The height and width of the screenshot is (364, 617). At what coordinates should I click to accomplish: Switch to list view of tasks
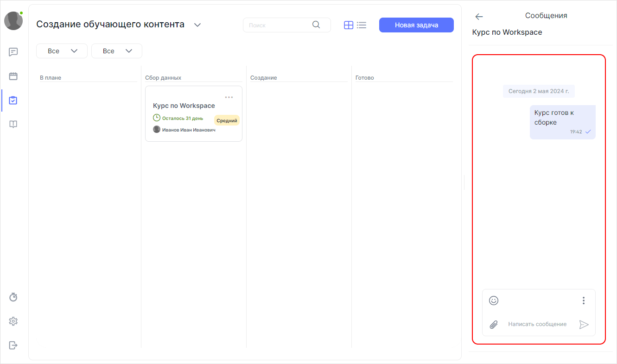pyautogui.click(x=362, y=25)
